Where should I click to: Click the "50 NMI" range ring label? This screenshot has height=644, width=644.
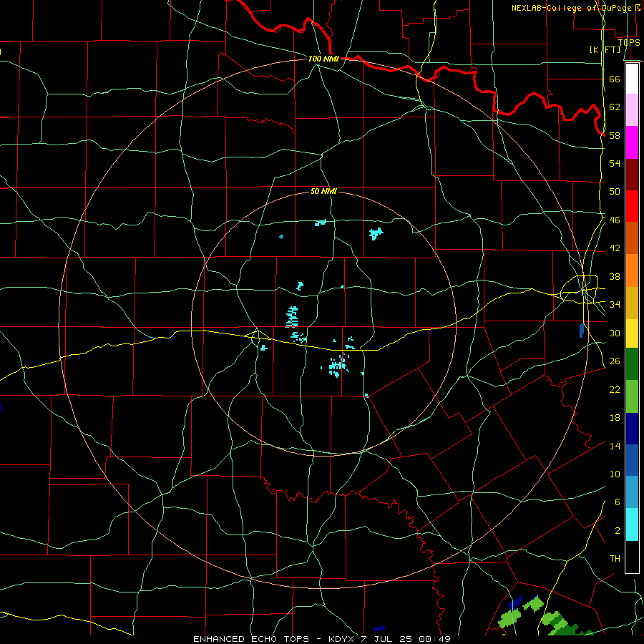click(323, 191)
